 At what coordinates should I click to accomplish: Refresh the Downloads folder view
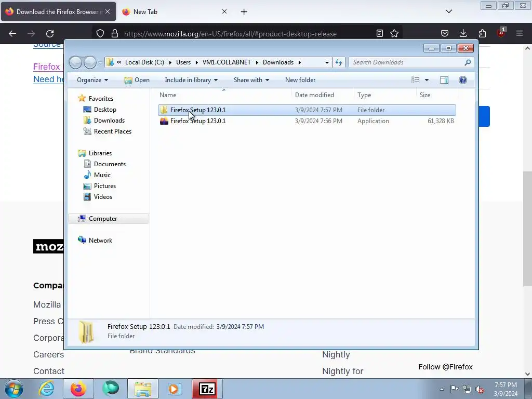339,62
